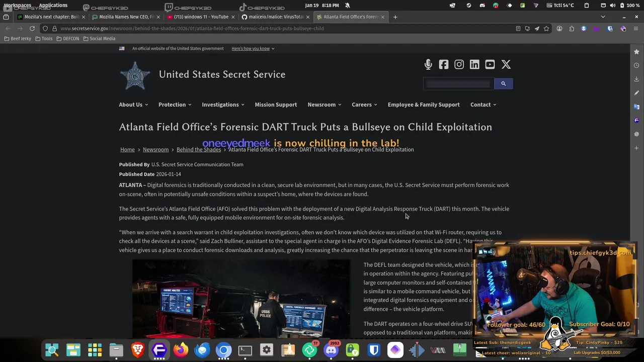Open a new browser tab

click(395, 17)
